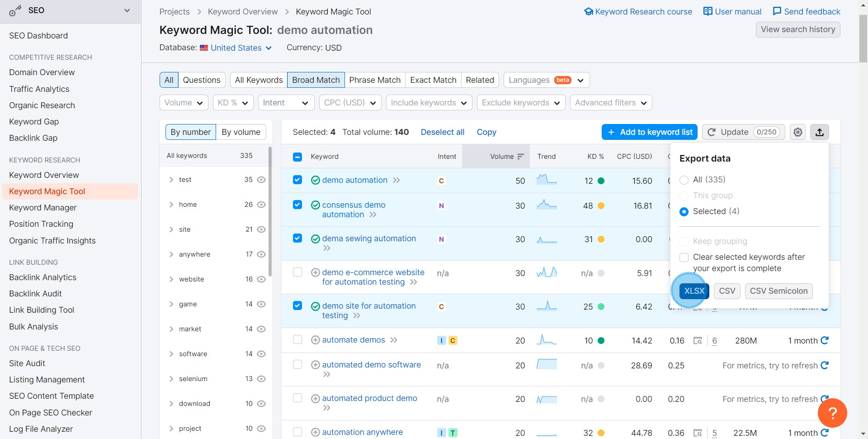This screenshot has width=868, height=439.
Task: Open table settings gear icon
Action: coord(798,132)
